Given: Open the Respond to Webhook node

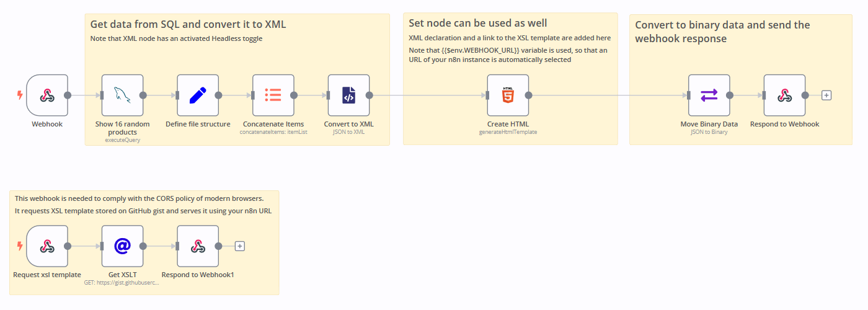Looking at the screenshot, I should pos(784,95).
